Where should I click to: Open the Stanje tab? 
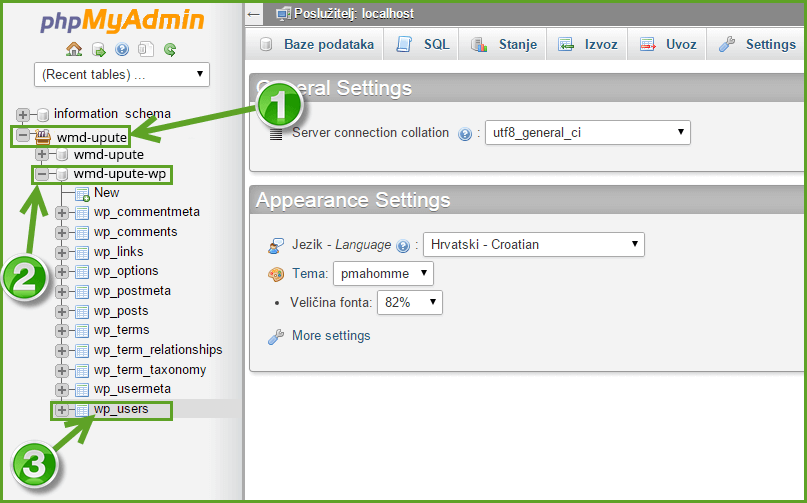503,45
